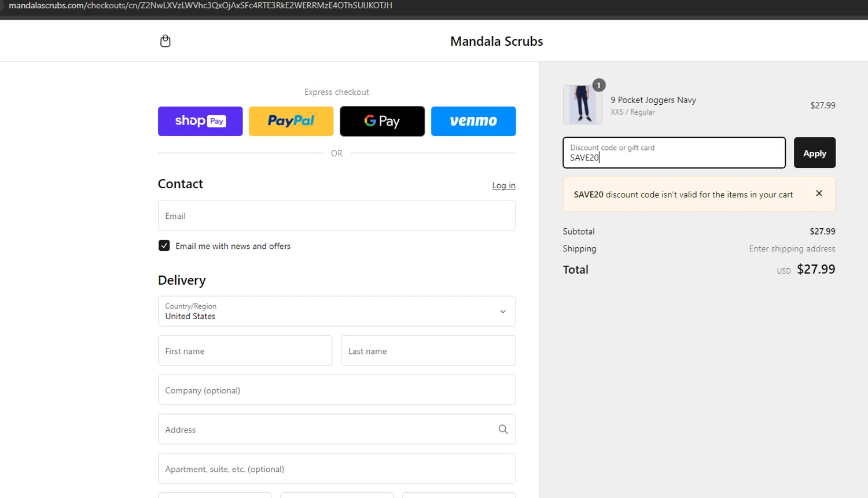Apply the discount code
Viewport: 868px width, 498px height.
tap(815, 153)
